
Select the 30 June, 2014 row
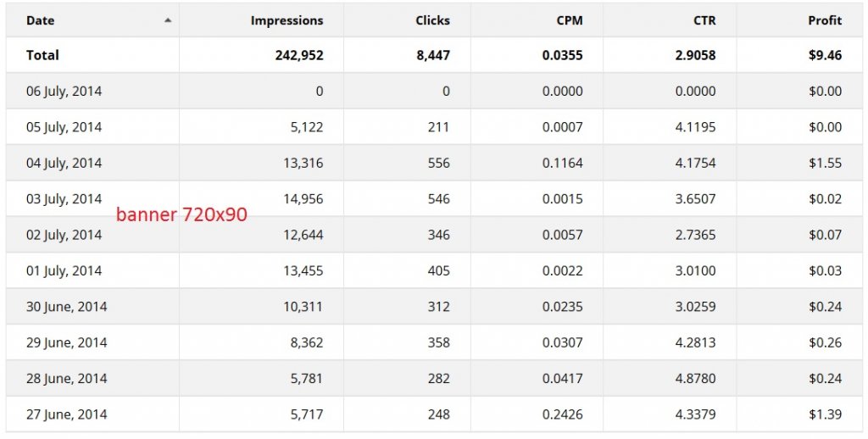click(434, 306)
